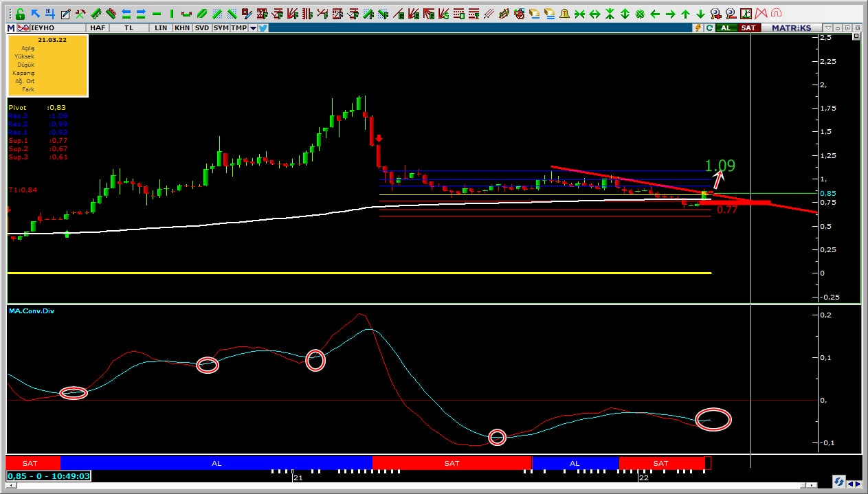
Task: Click the green C icon in header
Action: coord(709,27)
